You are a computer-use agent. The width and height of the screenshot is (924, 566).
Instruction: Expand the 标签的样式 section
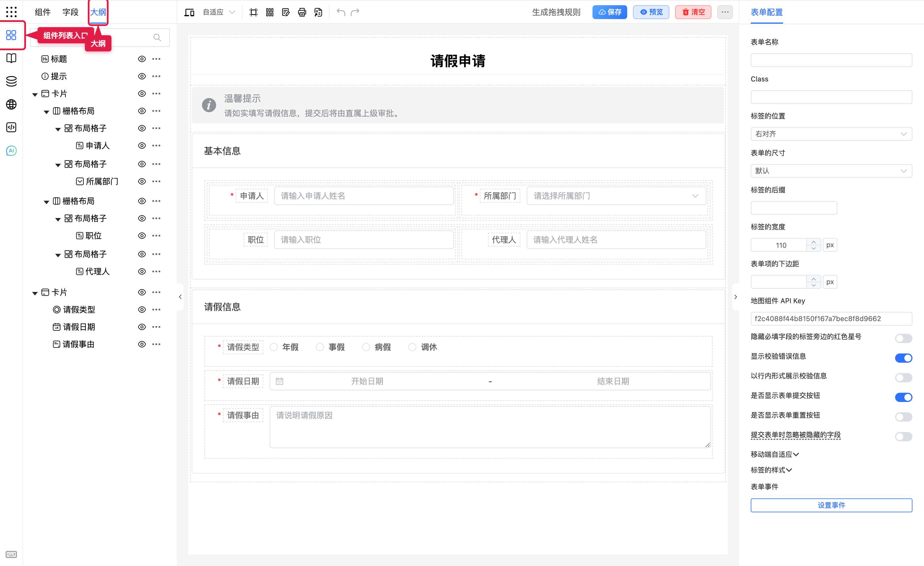tap(771, 470)
